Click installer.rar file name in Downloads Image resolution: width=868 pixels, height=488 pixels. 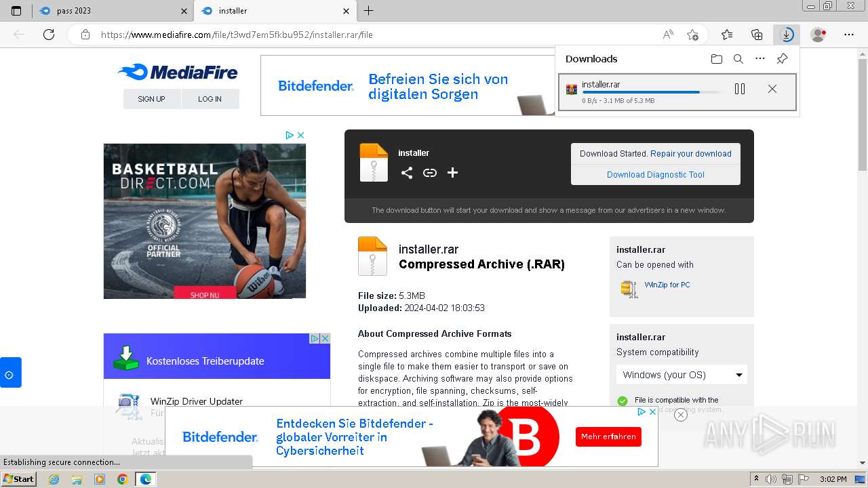tap(601, 85)
